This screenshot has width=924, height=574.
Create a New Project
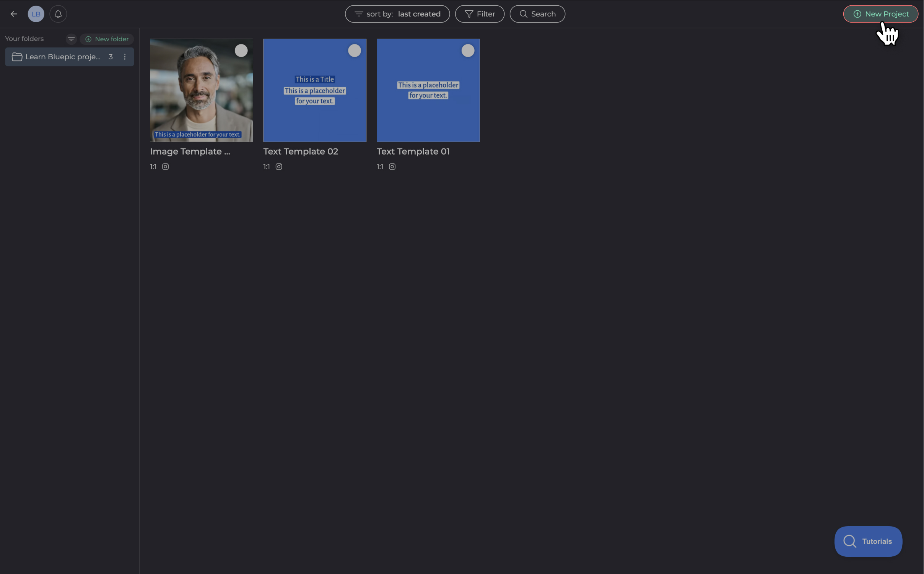(x=880, y=14)
